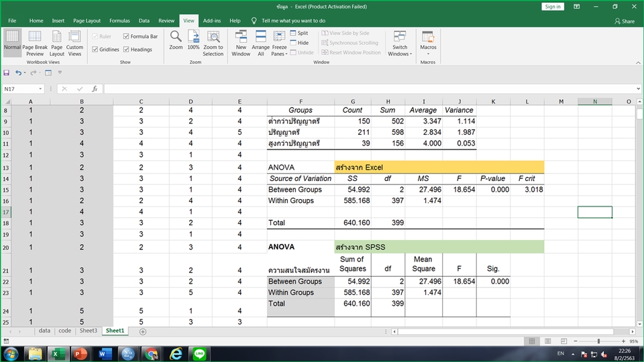
Task: Click zoom in plus button
Action: click(x=623, y=341)
